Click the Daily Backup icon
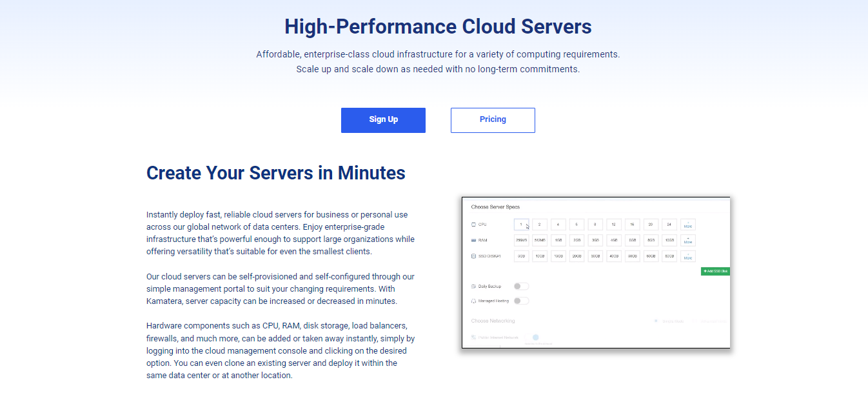868x393 pixels. point(473,287)
